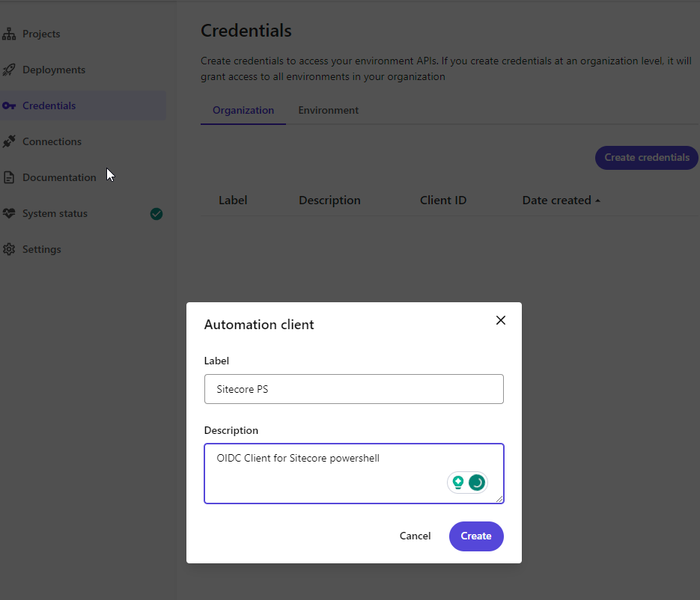Image resolution: width=700 pixels, height=600 pixels.
Task: Close the Automation client dialog
Action: (x=501, y=320)
